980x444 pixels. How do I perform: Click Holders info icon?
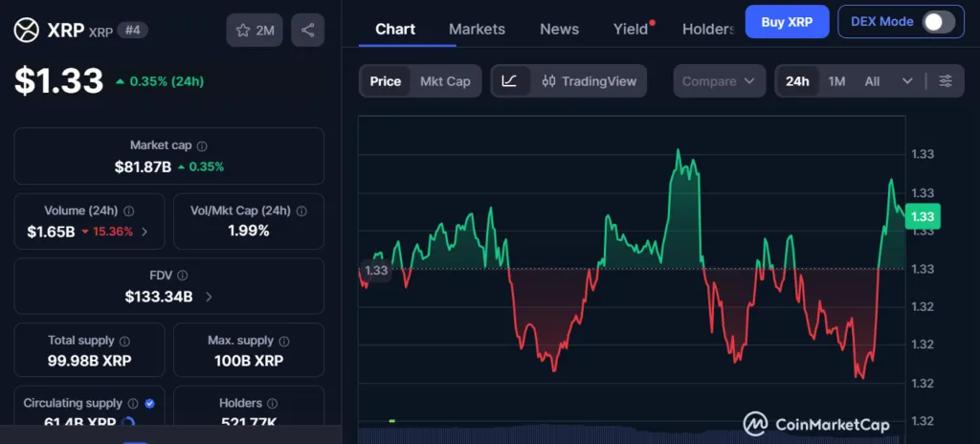[x=273, y=404]
